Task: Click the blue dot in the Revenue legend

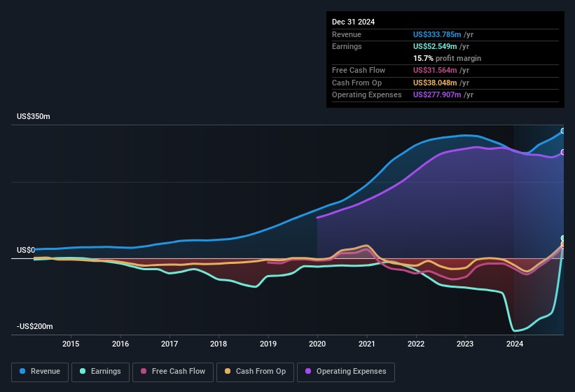Action: pos(23,372)
